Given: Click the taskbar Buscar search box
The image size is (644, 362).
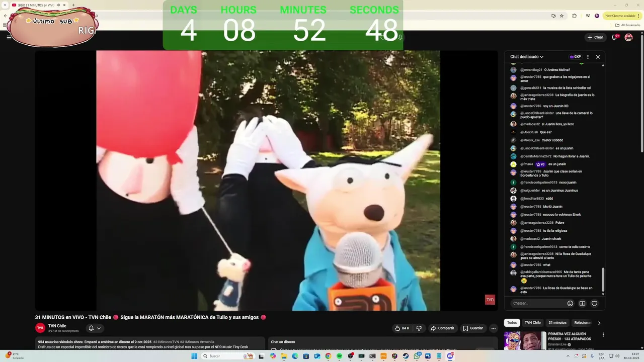Looking at the screenshot, I should point(228,356).
